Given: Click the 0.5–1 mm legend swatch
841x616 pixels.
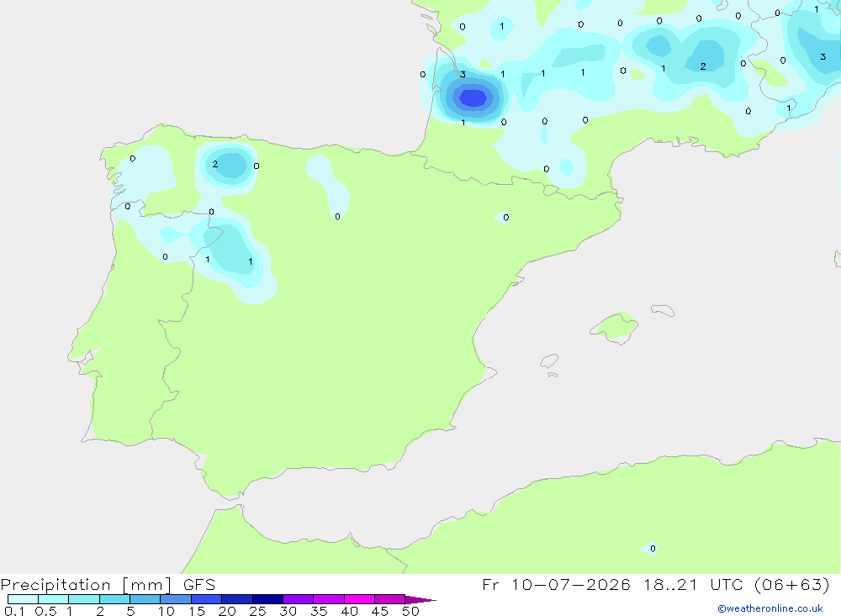Looking at the screenshot, I should click(x=53, y=599).
